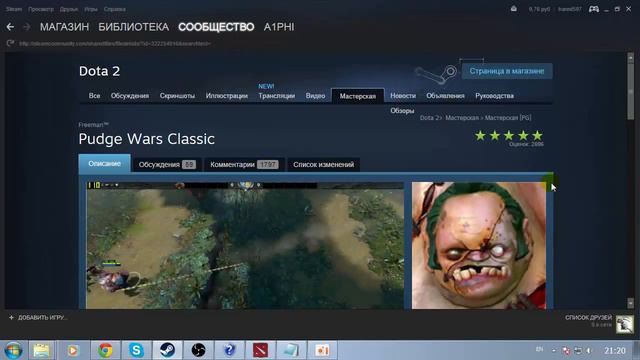Click the plus icon beside ДОБАВИТЬ ИГРУ

[x=11, y=318]
